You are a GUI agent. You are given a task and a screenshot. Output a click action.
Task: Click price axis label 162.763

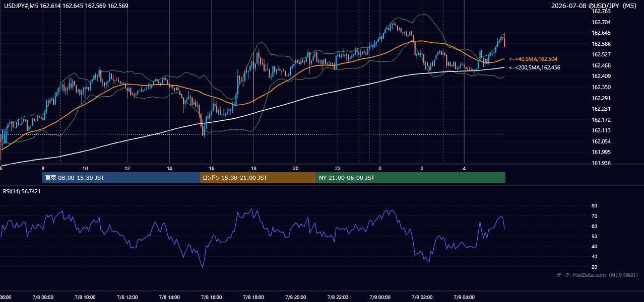click(x=601, y=11)
